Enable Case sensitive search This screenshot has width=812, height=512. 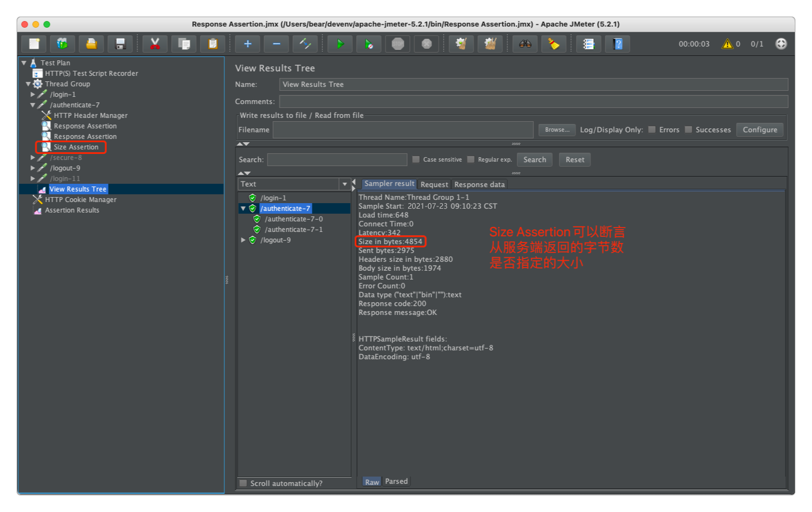click(x=416, y=159)
